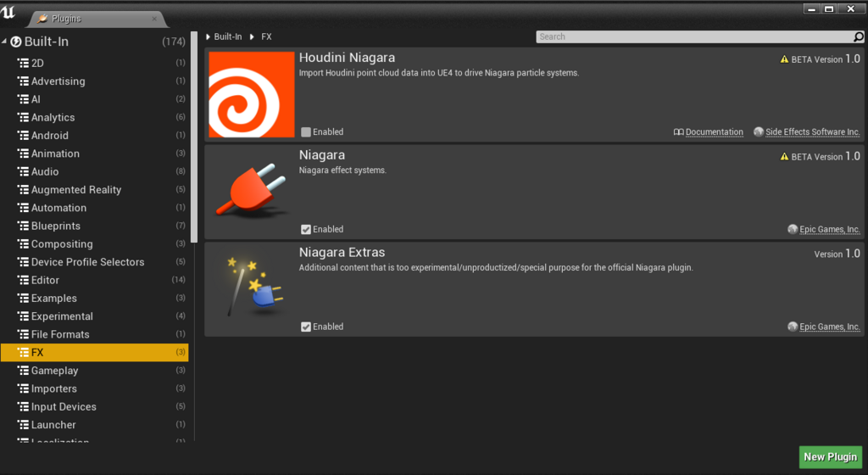Close the Plugins tab
868x475 pixels.
(x=154, y=19)
